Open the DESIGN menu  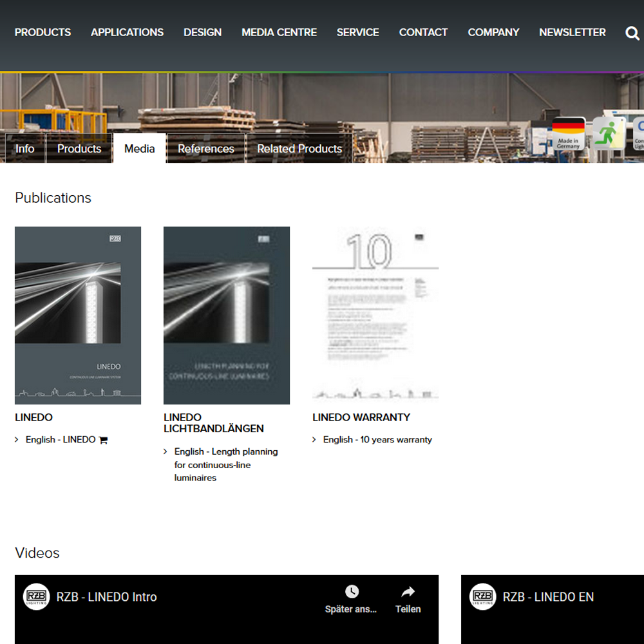pyautogui.click(x=202, y=32)
